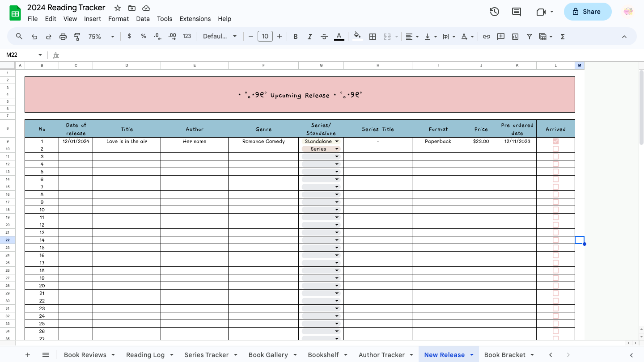The height and width of the screenshot is (362, 644).
Task: Increase decimal places
Action: click(172, 37)
